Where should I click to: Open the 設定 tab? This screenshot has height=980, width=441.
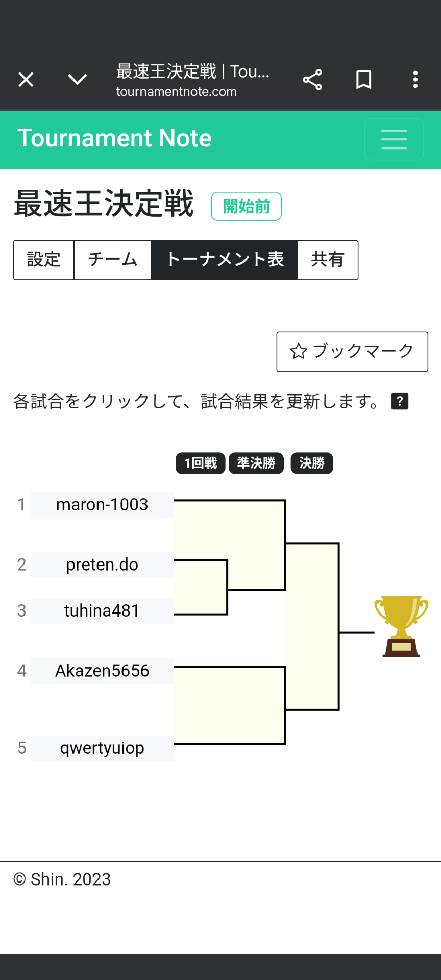click(44, 260)
